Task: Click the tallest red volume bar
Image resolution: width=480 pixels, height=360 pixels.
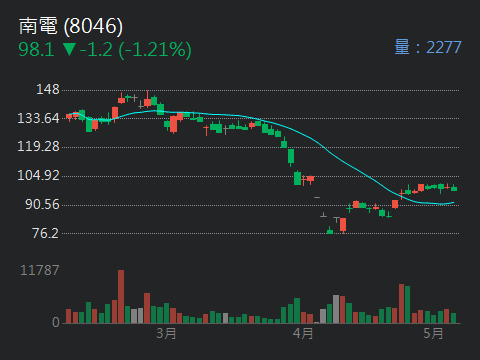Action: click(121, 297)
